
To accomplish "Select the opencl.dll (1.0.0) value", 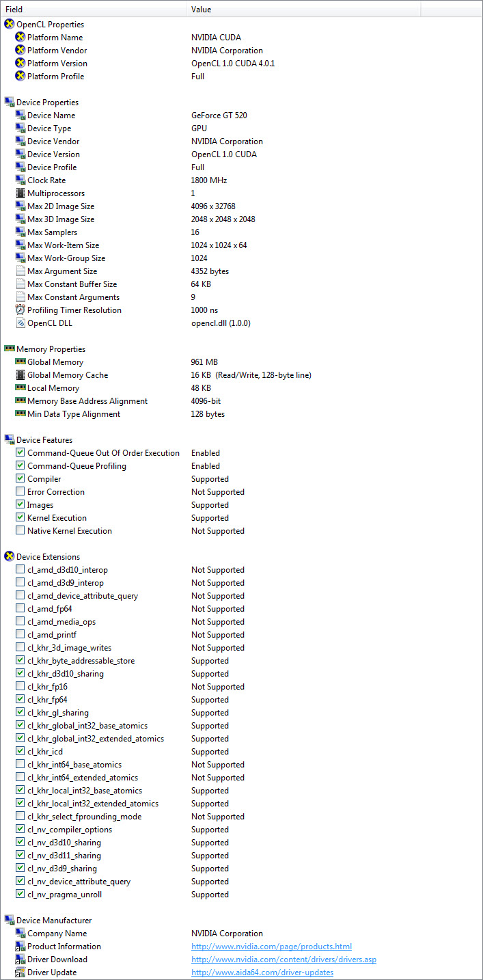I will pos(221,323).
